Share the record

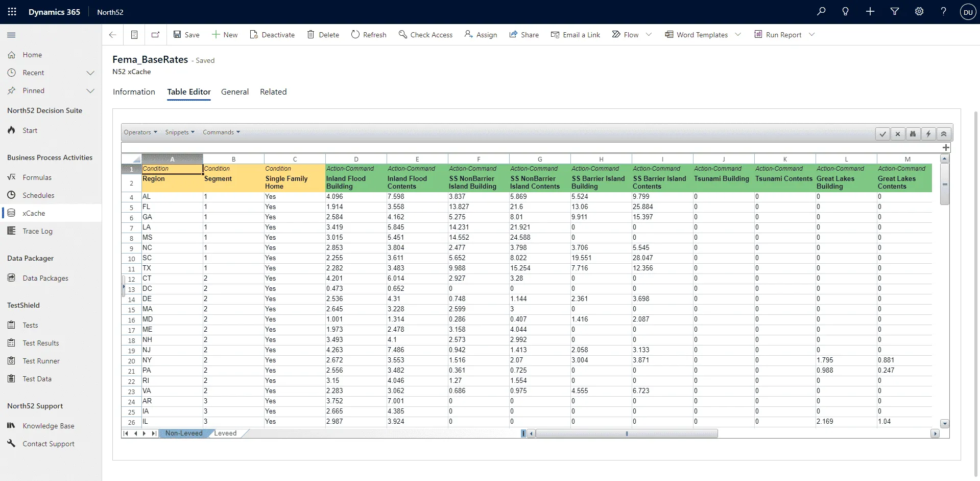point(524,35)
